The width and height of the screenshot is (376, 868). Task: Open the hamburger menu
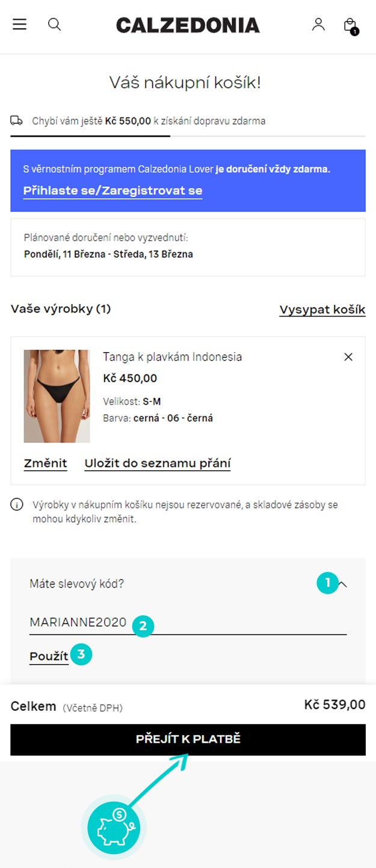[20, 25]
